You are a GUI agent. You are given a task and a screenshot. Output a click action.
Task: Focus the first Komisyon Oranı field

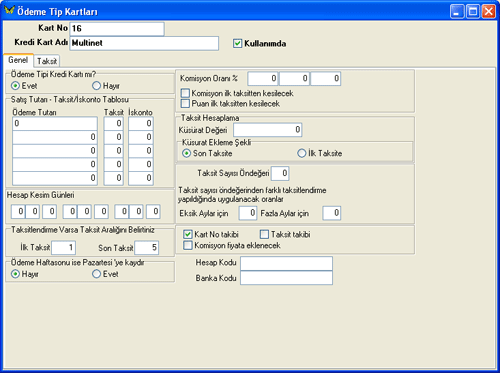coord(263,79)
